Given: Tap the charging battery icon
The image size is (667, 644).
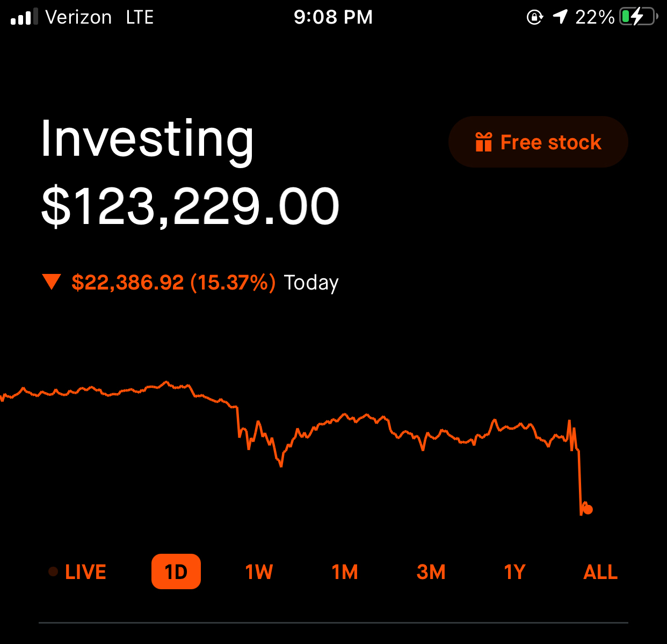Looking at the screenshot, I should 637,17.
